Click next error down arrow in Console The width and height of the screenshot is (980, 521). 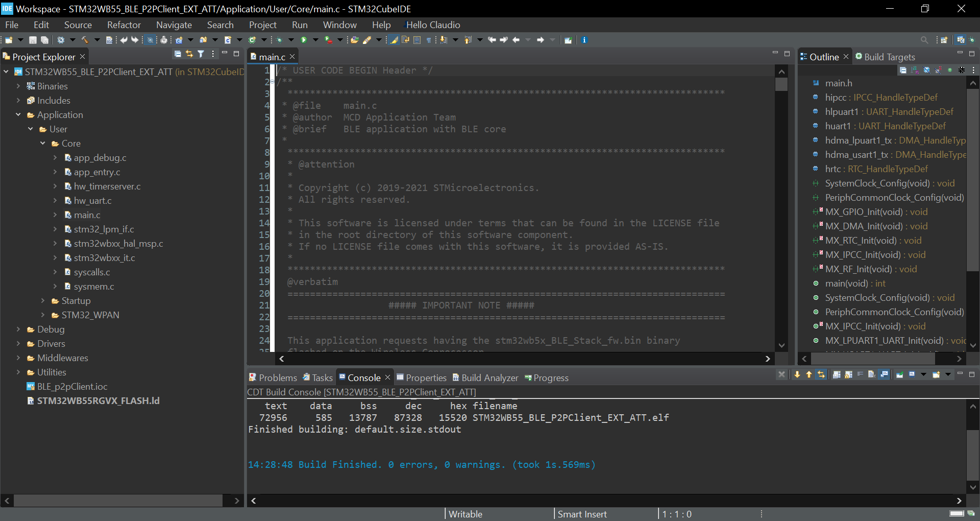[x=797, y=375]
